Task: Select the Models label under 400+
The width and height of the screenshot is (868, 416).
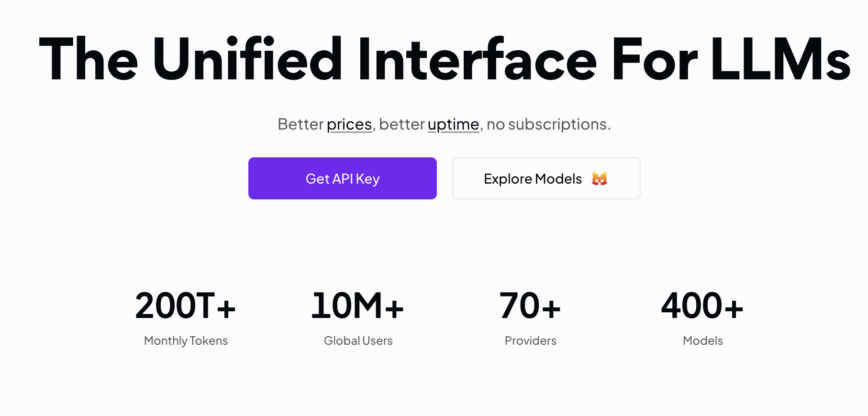Action: coord(703,341)
